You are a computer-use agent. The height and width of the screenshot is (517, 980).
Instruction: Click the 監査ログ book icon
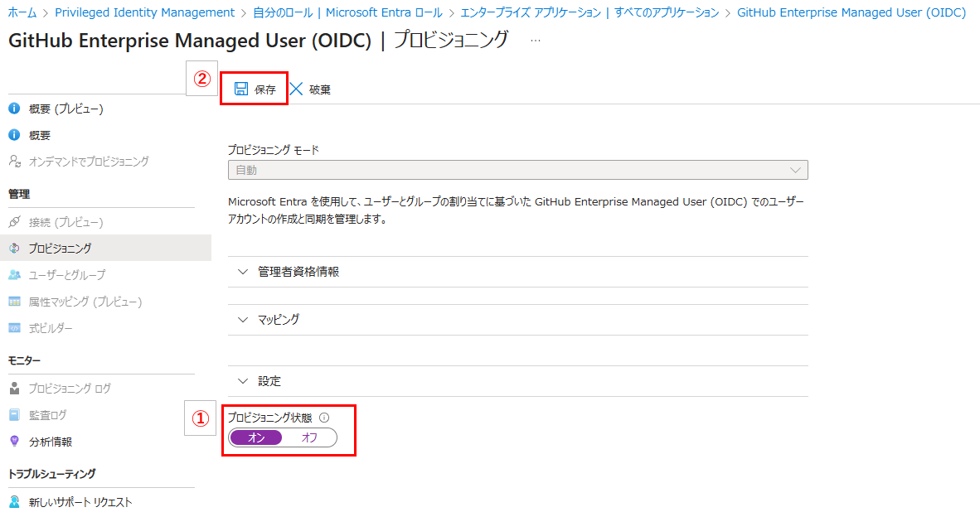pos(14,414)
